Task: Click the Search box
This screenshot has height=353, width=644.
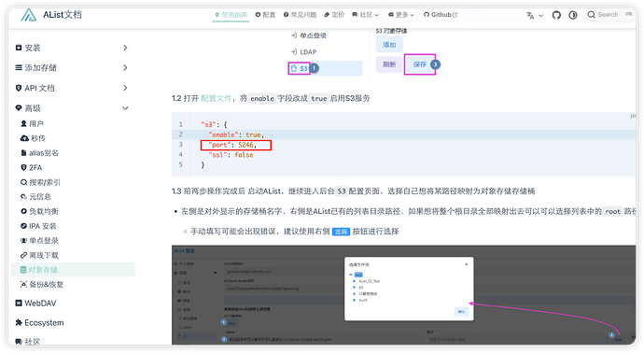Action: click(609, 15)
